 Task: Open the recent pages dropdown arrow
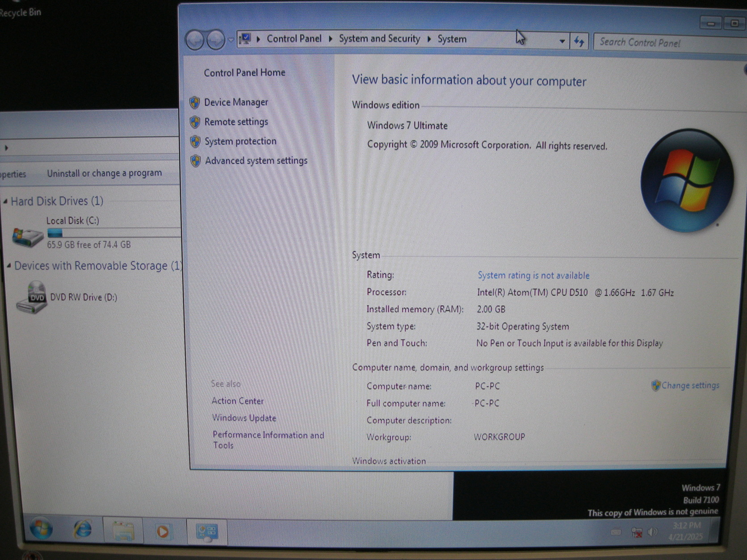click(231, 40)
